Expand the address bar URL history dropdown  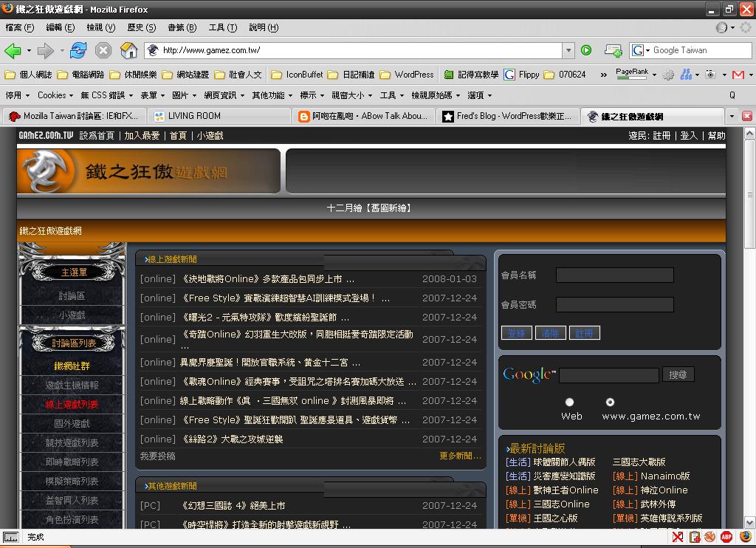click(x=568, y=50)
